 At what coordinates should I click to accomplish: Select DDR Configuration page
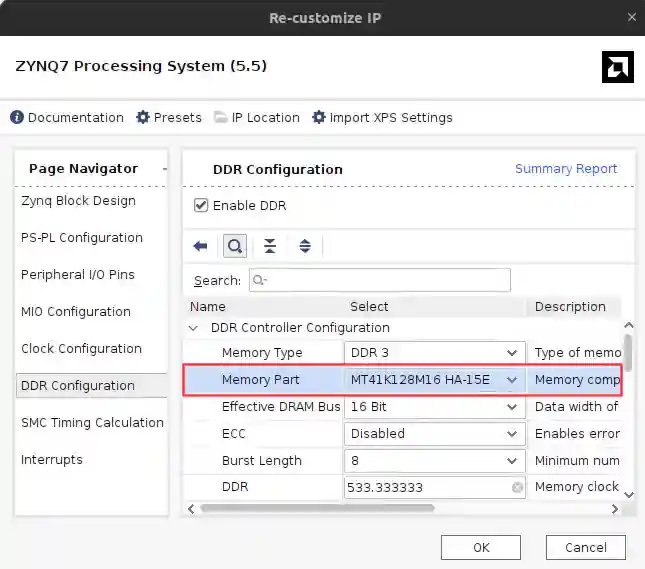coord(91,386)
